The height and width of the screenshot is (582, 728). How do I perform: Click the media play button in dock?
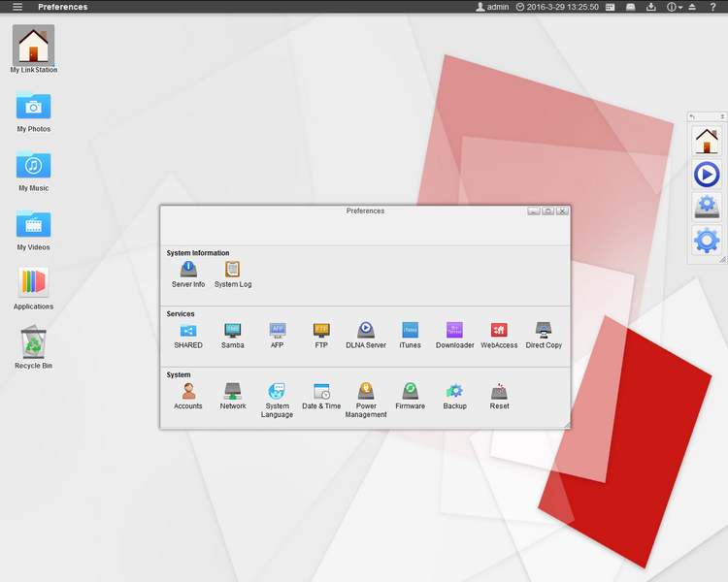[707, 175]
